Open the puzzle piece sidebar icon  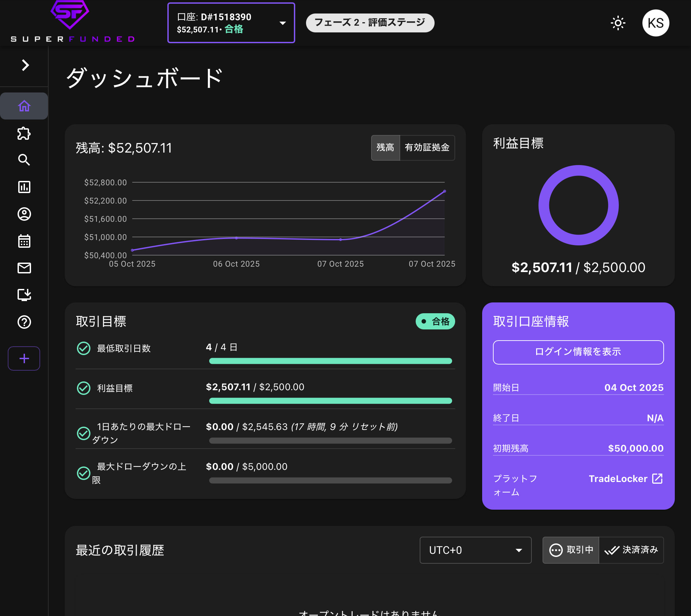pyautogui.click(x=24, y=133)
